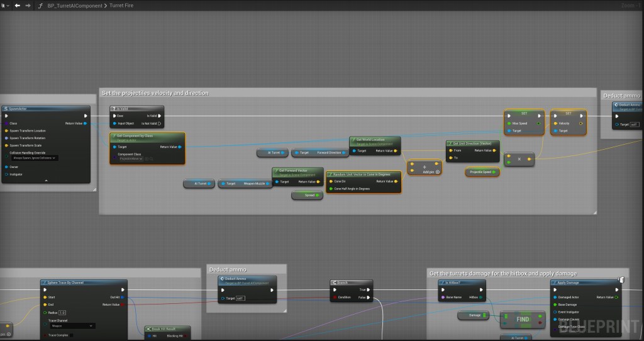The width and height of the screenshot is (644, 341).
Task: Click the forward navigation arrow in toolbar
Action: pos(28,6)
